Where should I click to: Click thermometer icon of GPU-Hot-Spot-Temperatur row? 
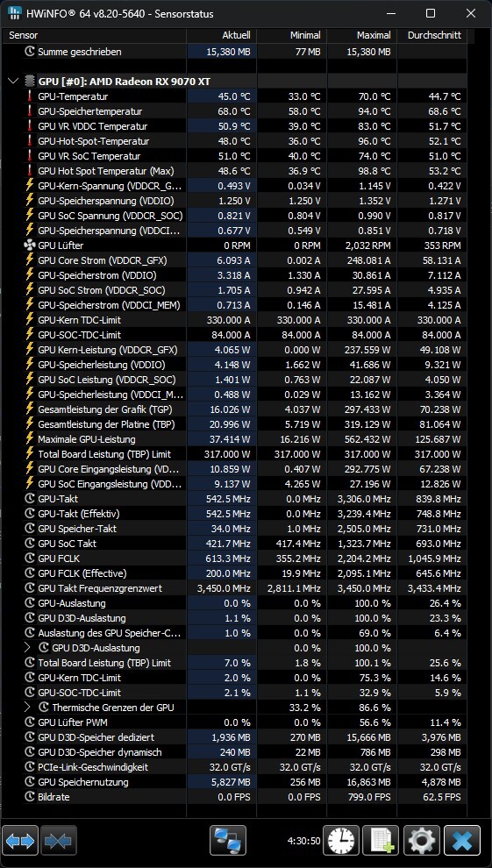pos(30,141)
